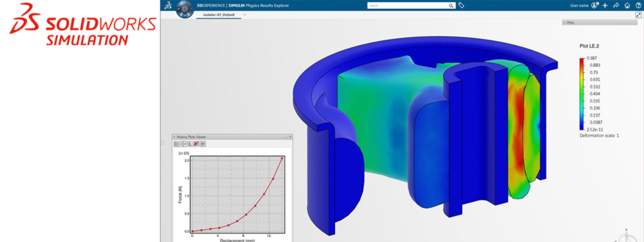Screen dimensions: 644x242
Task: Click the red top of the color legend
Action: [x=581, y=60]
